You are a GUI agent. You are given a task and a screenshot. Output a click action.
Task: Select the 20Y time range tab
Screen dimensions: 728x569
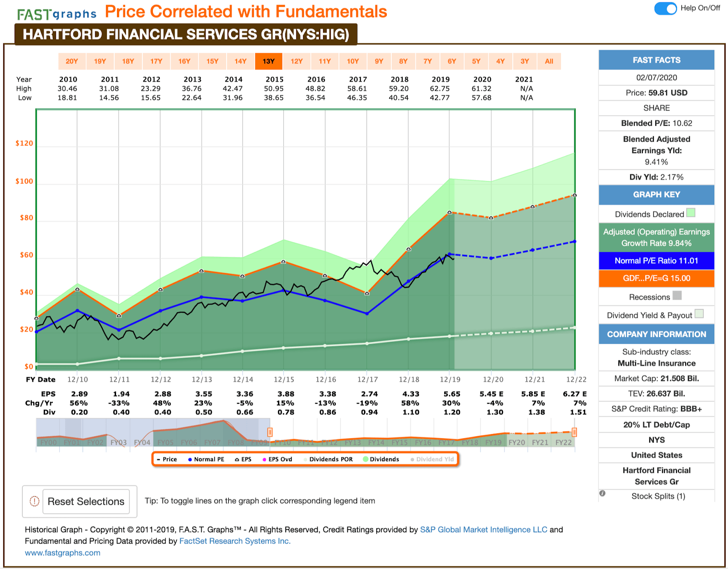click(x=72, y=61)
